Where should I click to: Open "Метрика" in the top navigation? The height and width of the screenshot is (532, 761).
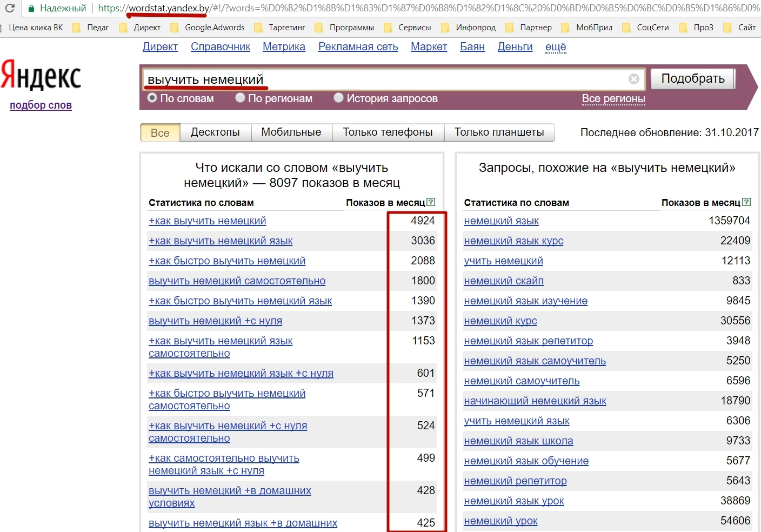tap(284, 46)
